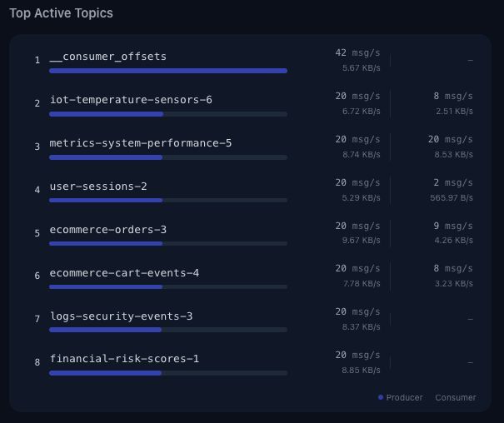Click the iot-temperature-sensors-6 progress bar

pos(168,114)
